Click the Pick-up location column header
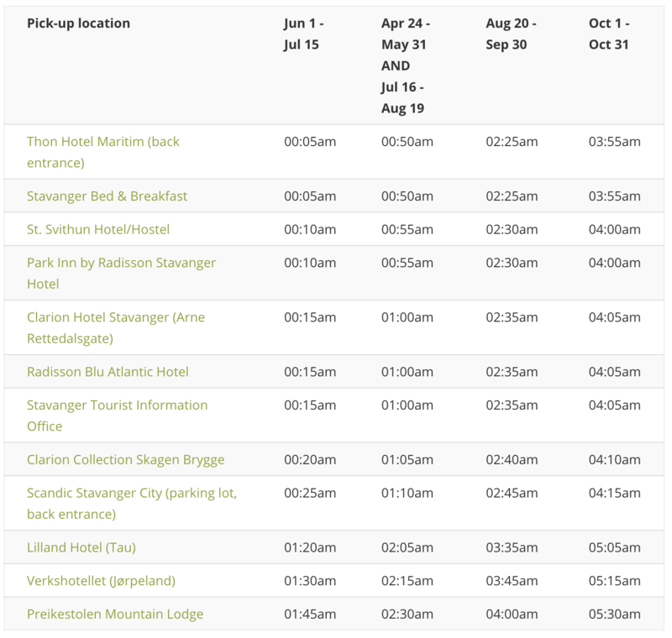The width and height of the screenshot is (672, 638). [78, 24]
